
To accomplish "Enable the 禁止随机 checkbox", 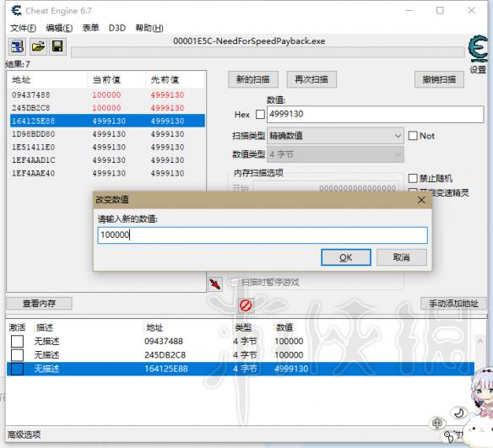I will tap(413, 179).
